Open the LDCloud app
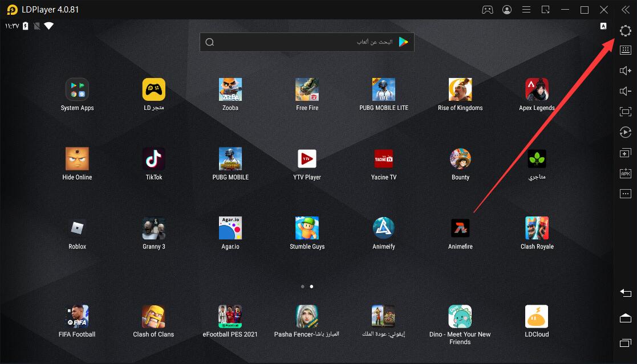 (x=537, y=316)
